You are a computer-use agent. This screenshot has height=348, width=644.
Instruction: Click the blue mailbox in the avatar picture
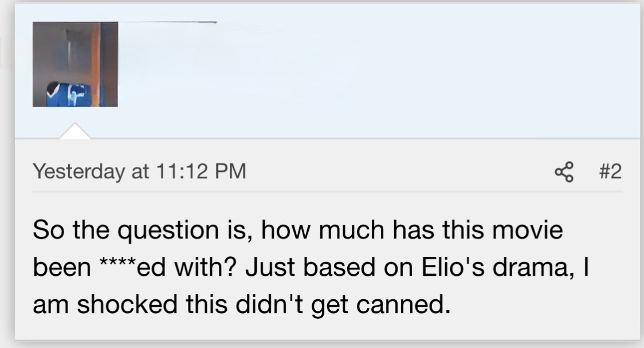69,95
